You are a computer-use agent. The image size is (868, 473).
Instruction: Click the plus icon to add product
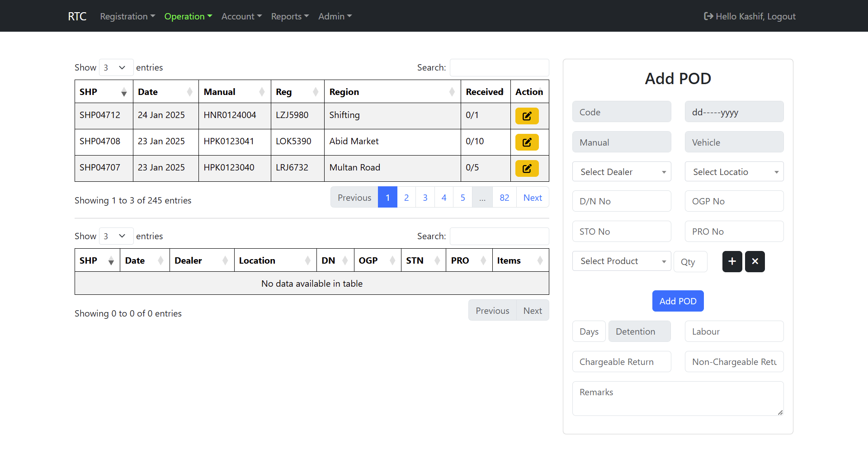coord(732,261)
